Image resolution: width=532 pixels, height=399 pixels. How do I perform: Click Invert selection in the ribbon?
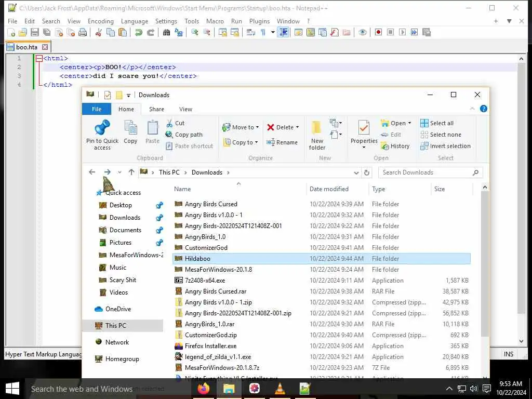pyautogui.click(x=445, y=146)
